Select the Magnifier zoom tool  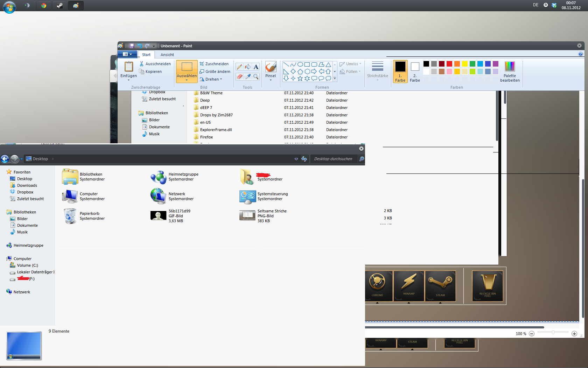pyautogui.click(x=256, y=76)
